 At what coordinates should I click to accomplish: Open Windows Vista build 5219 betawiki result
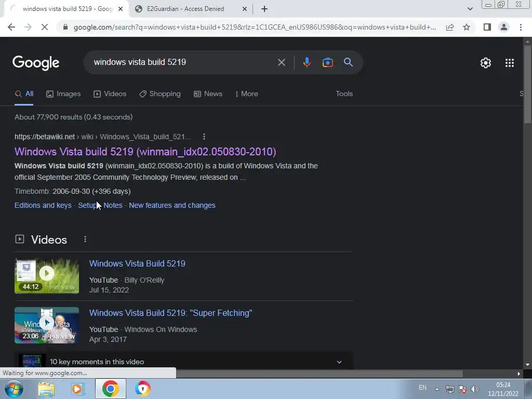tap(145, 152)
